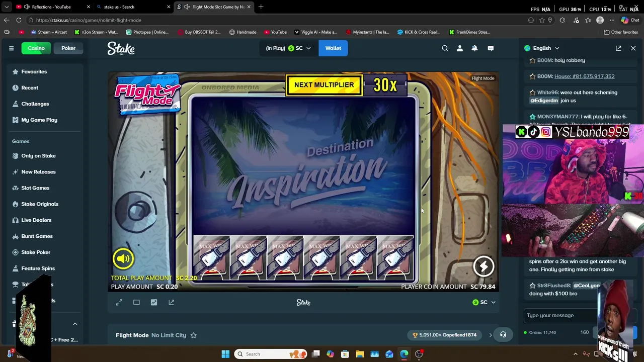This screenshot has height=362, width=644.
Task: Open the search magnifier in Stake header
Action: click(445, 48)
